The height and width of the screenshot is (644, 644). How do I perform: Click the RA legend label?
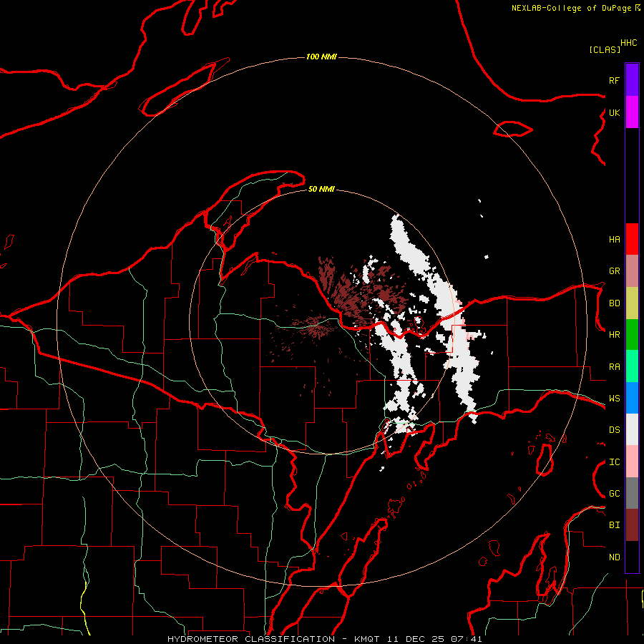point(614,367)
